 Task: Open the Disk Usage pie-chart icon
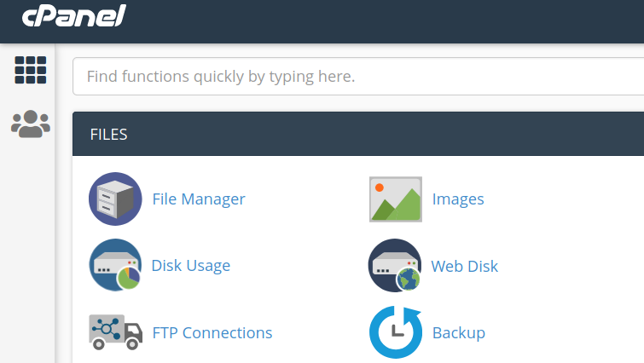(x=115, y=265)
